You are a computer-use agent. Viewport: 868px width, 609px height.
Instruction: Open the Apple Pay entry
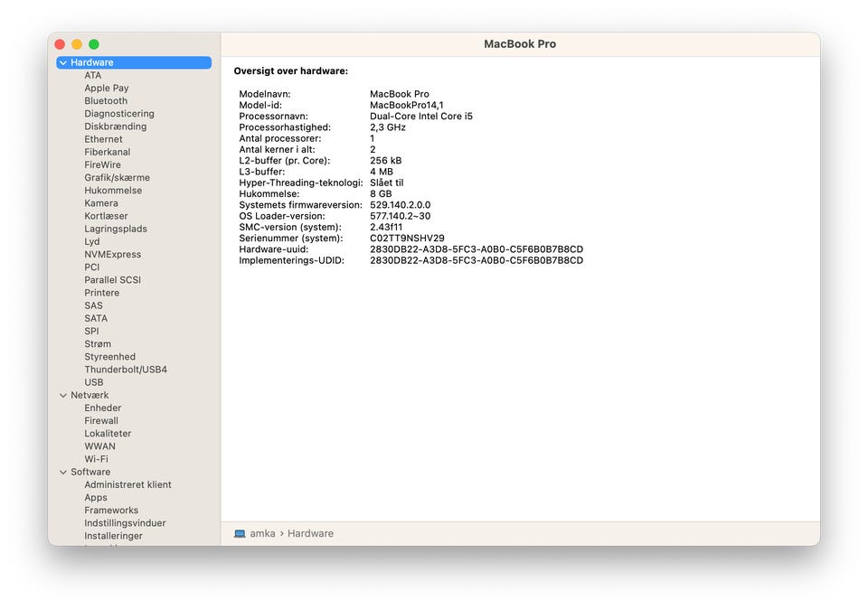pos(107,88)
